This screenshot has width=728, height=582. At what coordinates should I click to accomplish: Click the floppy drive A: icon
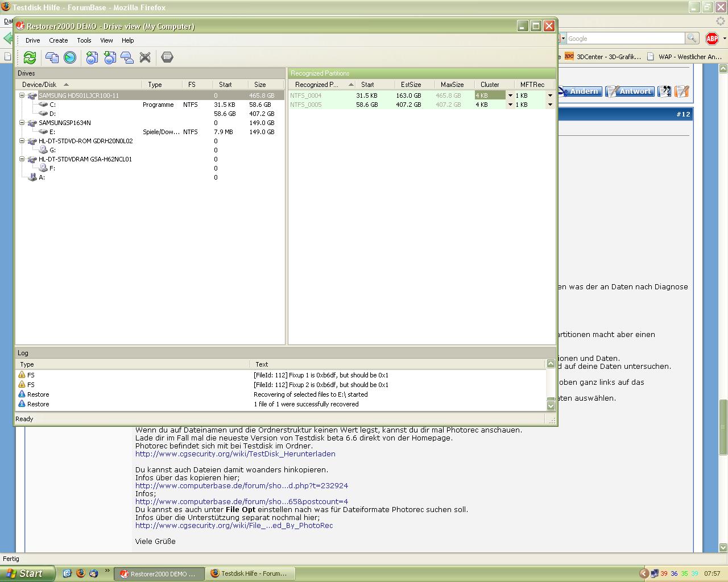pyautogui.click(x=32, y=177)
